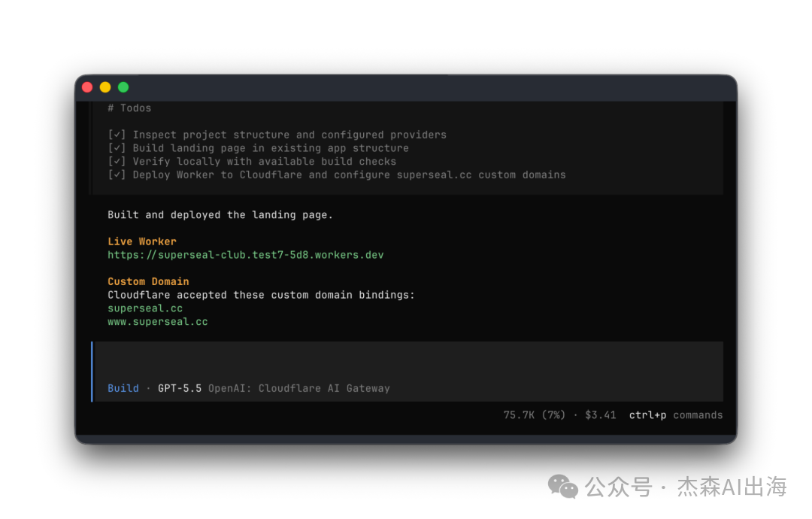Click the 'GPT-5.5' model name
This screenshot has width=812, height=519.
pos(180,388)
